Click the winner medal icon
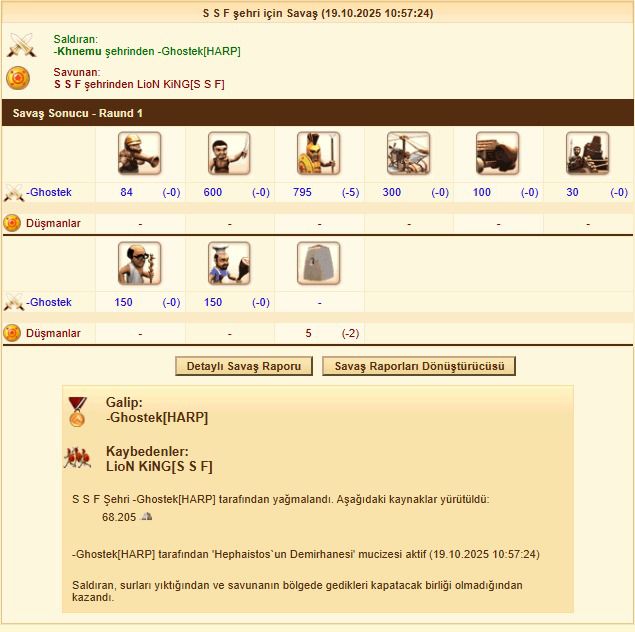Viewport: 635px width, 632px height. [77, 412]
